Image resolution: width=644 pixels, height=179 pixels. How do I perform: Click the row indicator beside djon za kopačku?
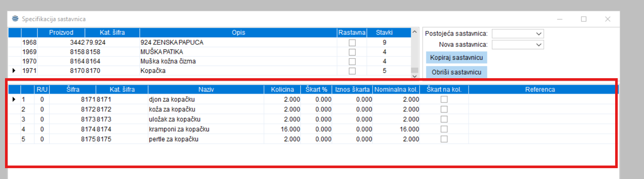tap(15, 99)
